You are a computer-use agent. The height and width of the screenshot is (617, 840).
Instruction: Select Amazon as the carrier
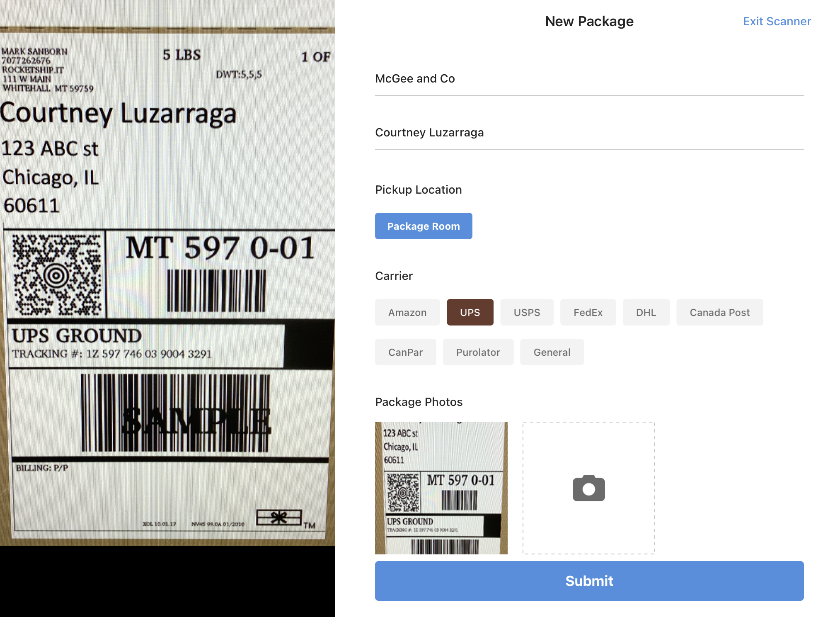407,312
